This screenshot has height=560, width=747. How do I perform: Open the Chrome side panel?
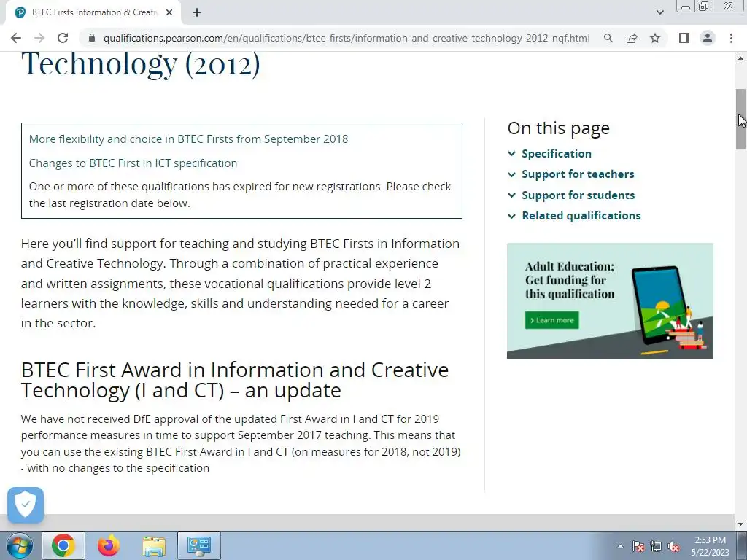[684, 38]
